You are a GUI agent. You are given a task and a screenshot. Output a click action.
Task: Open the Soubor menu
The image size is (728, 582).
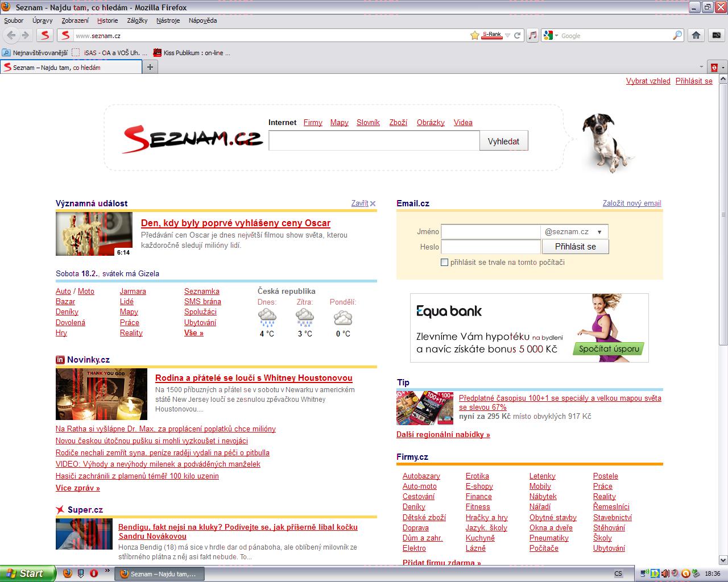point(14,20)
